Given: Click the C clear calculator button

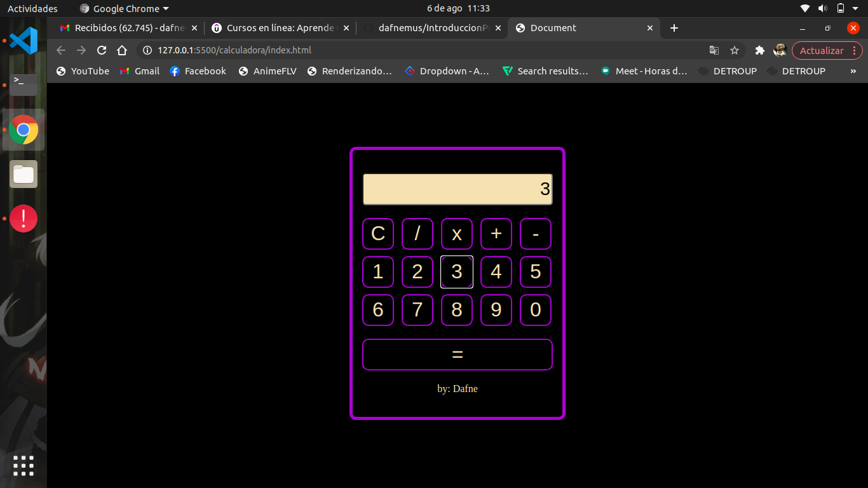Looking at the screenshot, I should (378, 234).
